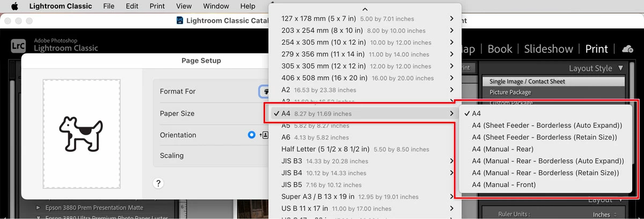Viewport: 644px width, 219px height.
Task: Choose Half Letter paper size
Action: point(365,149)
